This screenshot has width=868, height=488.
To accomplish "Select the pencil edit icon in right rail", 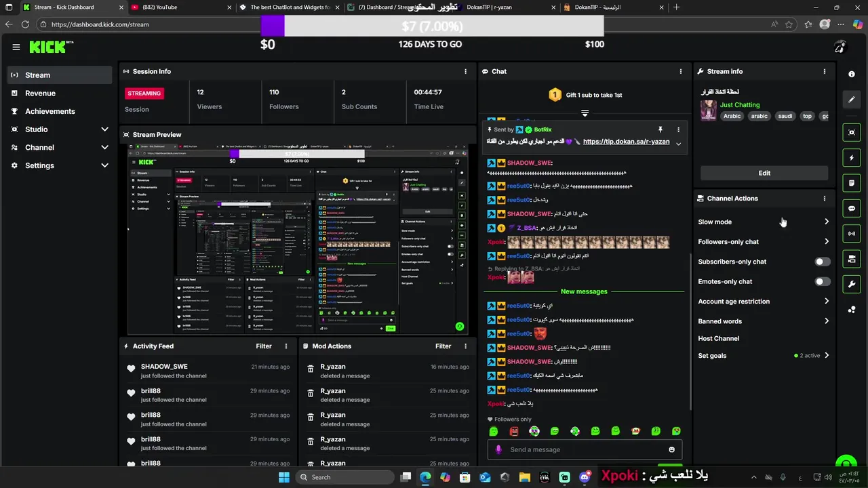I will coord(852,100).
